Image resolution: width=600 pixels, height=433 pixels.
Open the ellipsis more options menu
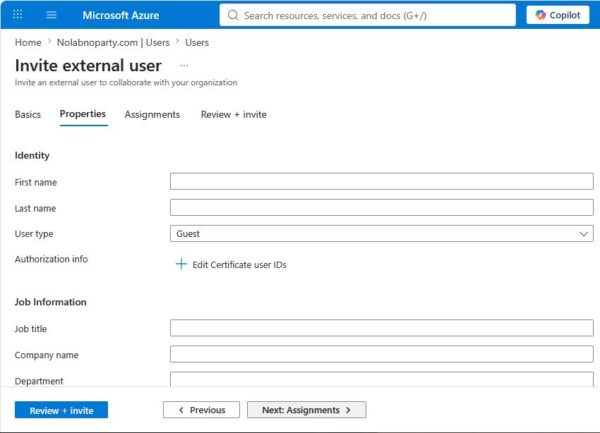(184, 65)
